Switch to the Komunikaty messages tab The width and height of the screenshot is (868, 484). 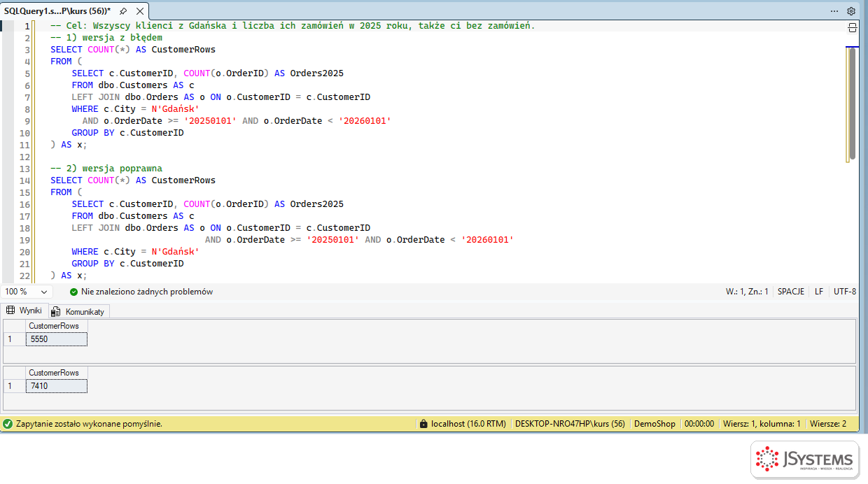pyautogui.click(x=78, y=311)
